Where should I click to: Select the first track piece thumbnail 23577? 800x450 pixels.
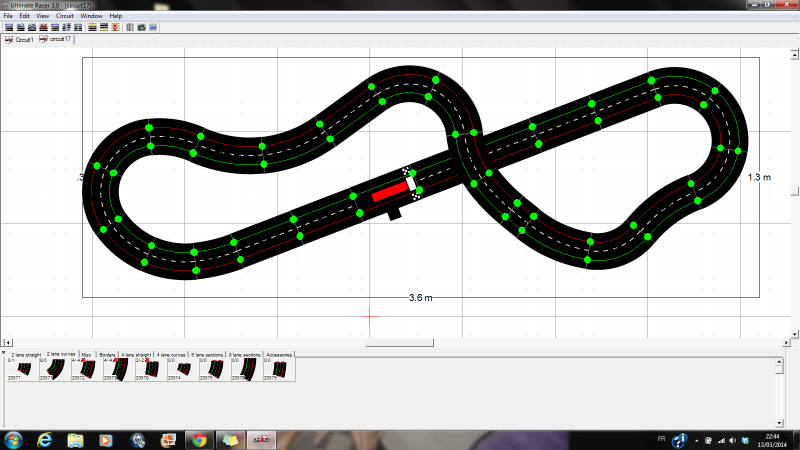18,369
